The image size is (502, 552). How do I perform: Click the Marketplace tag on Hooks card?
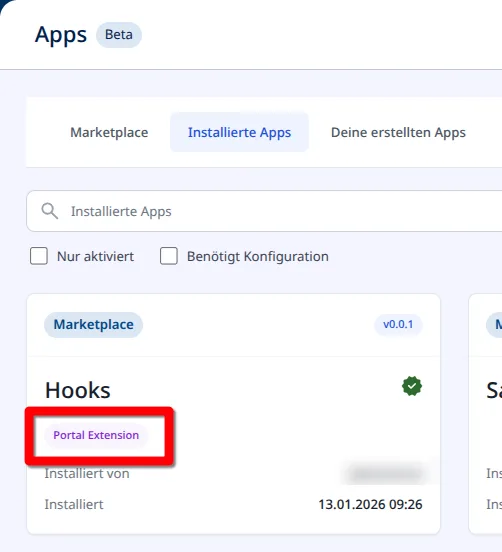point(93,325)
